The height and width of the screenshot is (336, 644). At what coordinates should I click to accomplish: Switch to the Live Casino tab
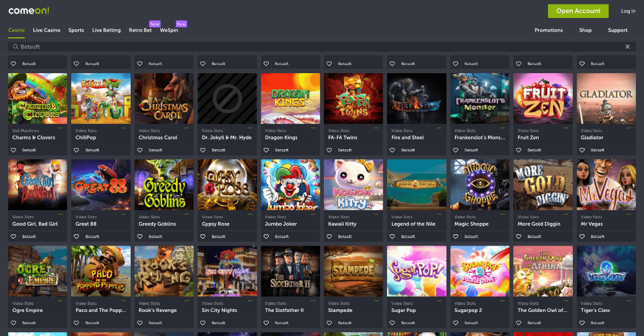tap(46, 30)
